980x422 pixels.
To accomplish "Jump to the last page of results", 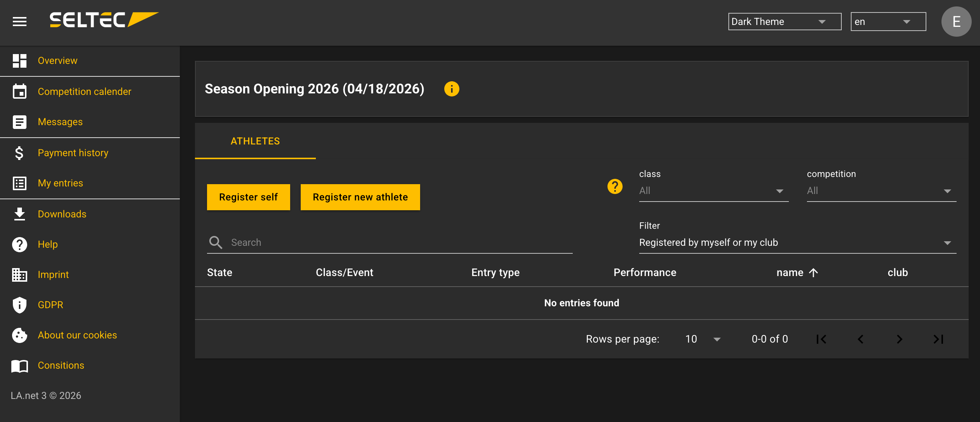I will tap(938, 339).
